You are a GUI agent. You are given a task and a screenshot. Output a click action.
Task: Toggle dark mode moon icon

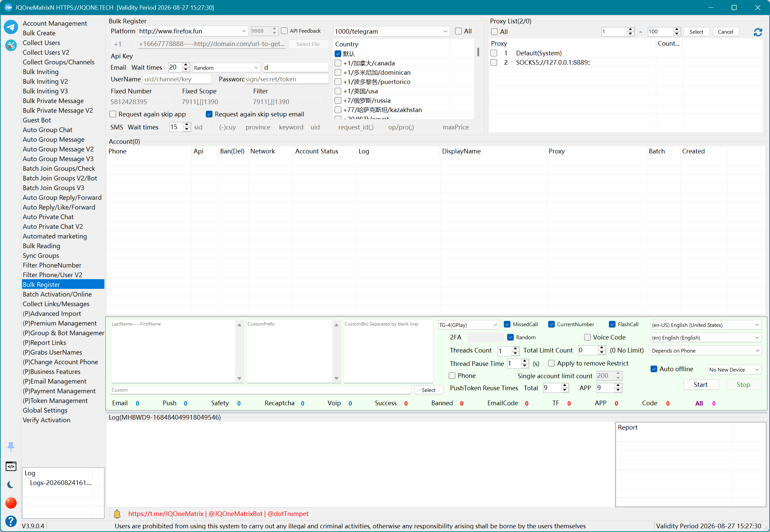[x=11, y=485]
